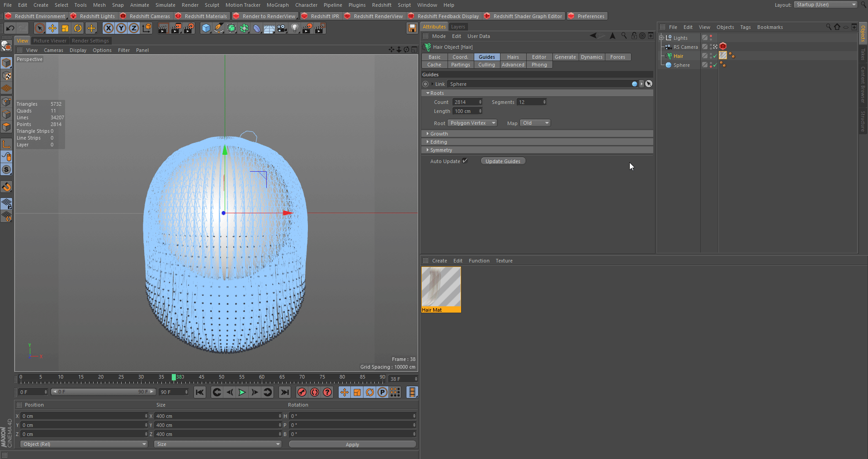Screen dimensions: 868x459
Task: Click the Camera object icon
Action: (x=282, y=28)
